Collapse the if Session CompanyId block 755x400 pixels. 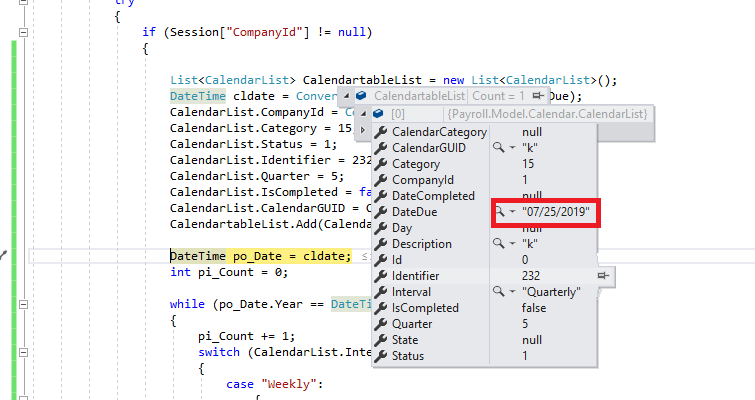[24, 32]
